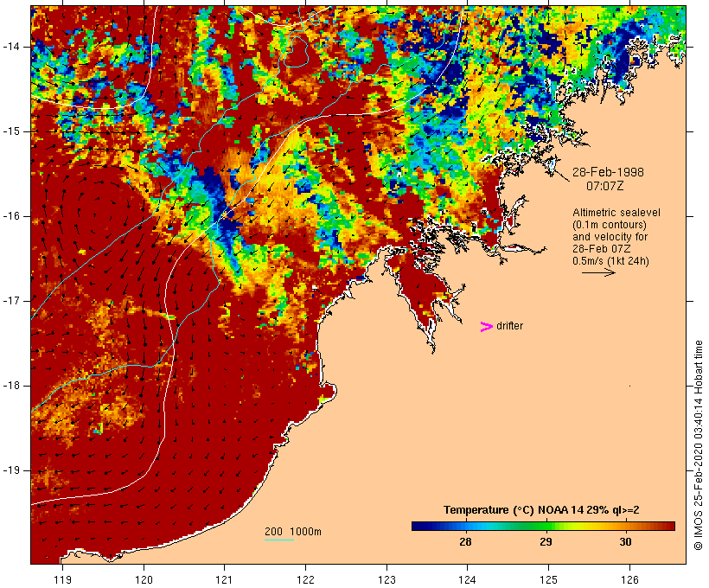Click the '(0.1m contours)' text line
Screen dimensions: 709x588
point(610,225)
